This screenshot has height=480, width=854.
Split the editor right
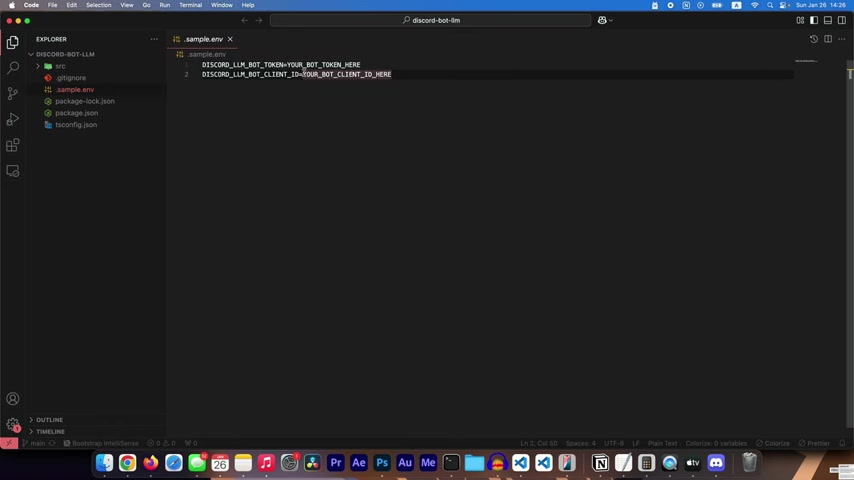(x=828, y=39)
